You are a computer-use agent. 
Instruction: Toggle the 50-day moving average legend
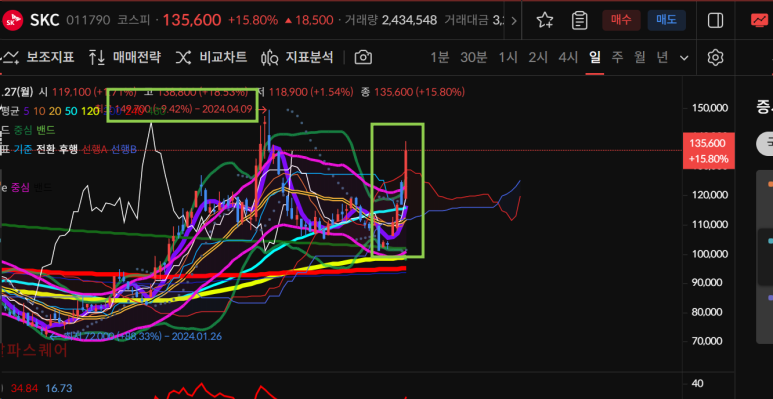coord(71,111)
